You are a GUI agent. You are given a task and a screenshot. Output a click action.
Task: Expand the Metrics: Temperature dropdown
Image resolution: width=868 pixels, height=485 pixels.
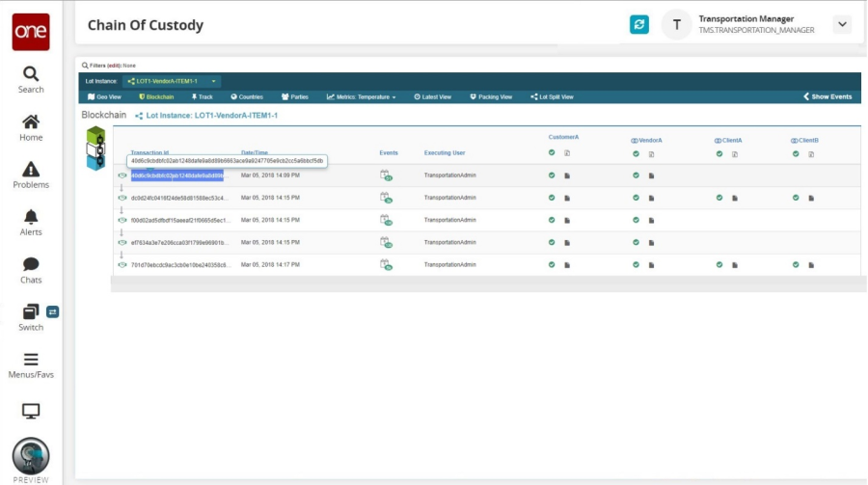click(x=363, y=97)
